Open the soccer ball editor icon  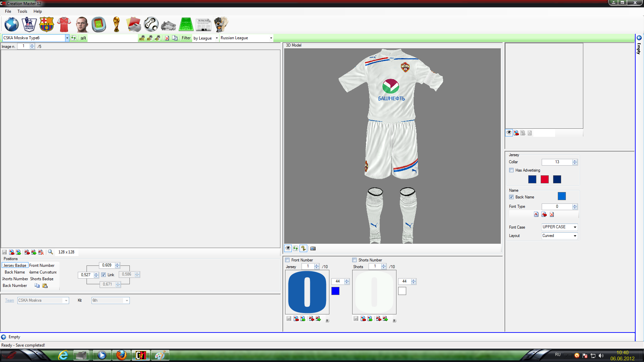151,24
